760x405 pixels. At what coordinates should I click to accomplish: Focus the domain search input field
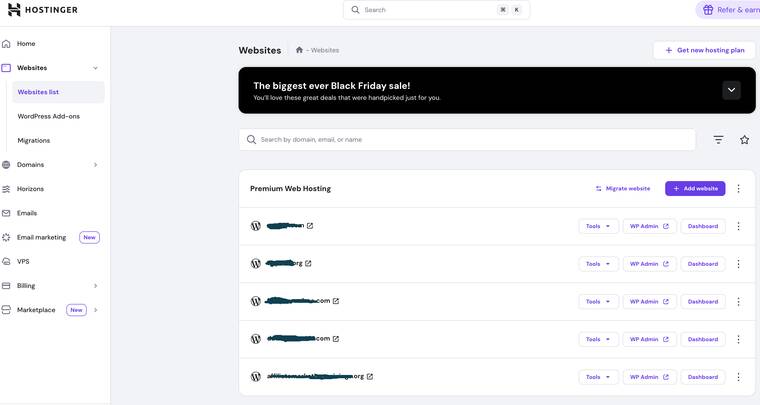point(470,140)
